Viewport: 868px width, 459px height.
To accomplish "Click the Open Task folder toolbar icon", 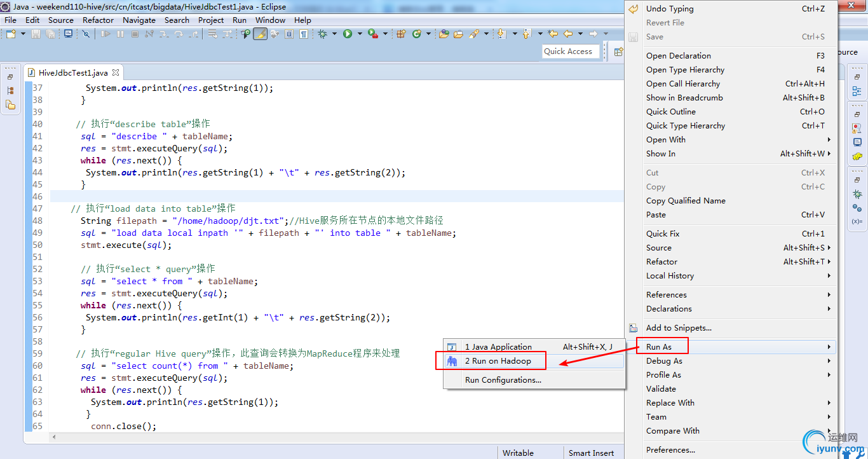I will tap(459, 34).
